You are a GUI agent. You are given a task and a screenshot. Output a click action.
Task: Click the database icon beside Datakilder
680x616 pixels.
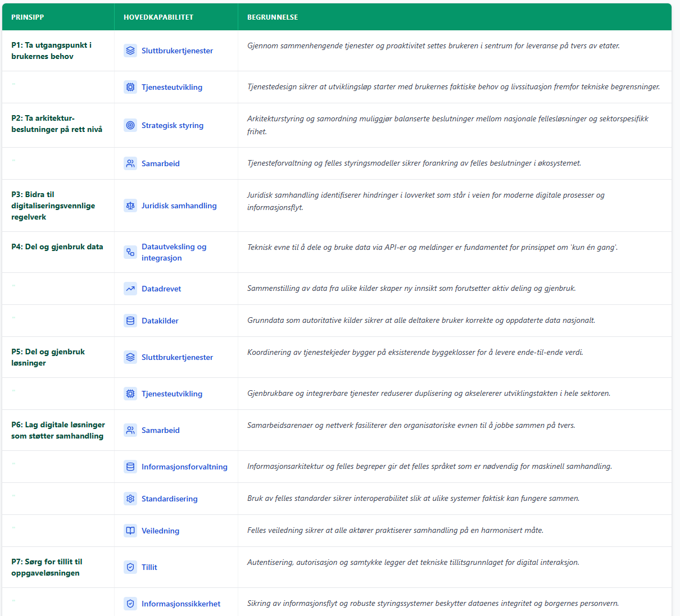tap(130, 321)
